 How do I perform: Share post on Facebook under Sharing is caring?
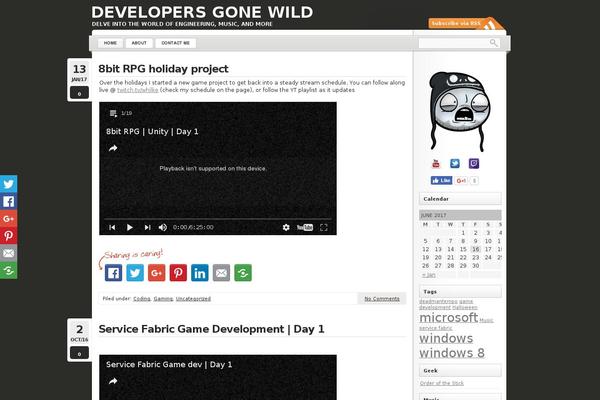(113, 273)
